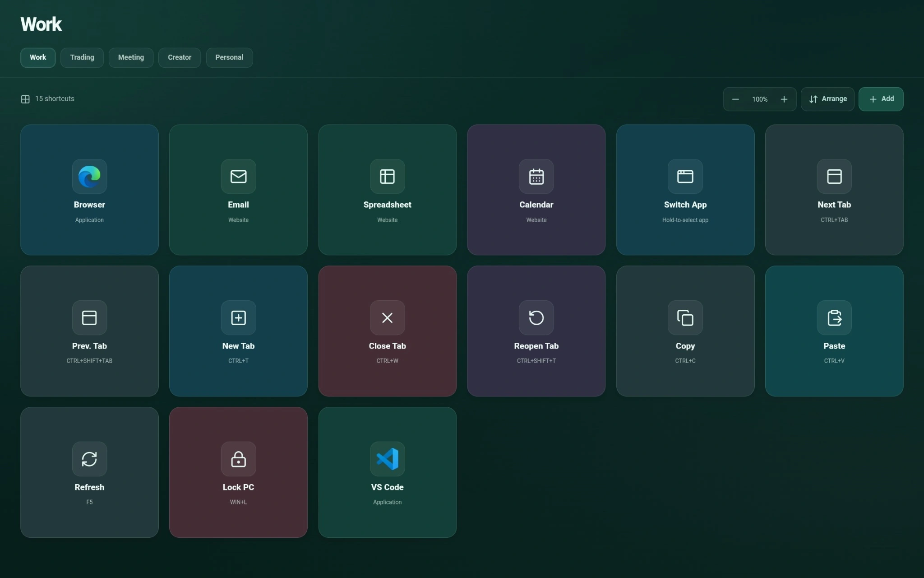The height and width of the screenshot is (578, 924).
Task: Click the grid icon beside 15 shortcuts
Action: [x=25, y=99]
